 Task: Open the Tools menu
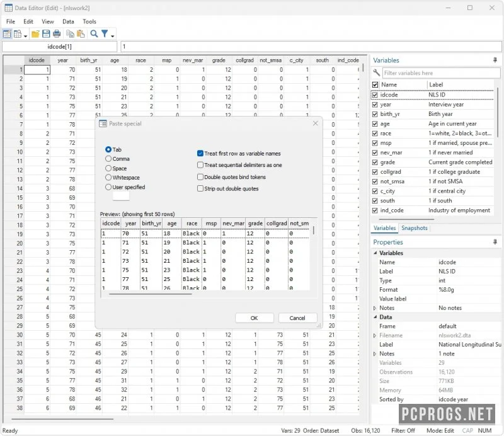[x=89, y=21]
